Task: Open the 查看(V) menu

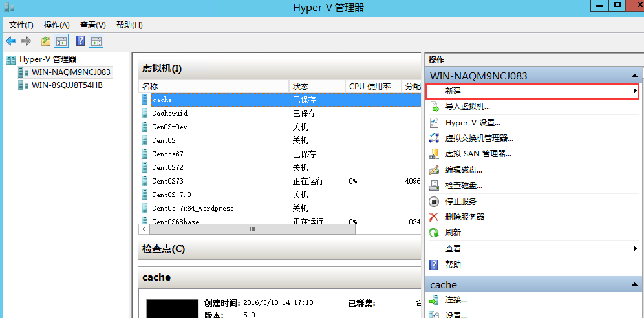Action: point(93,25)
